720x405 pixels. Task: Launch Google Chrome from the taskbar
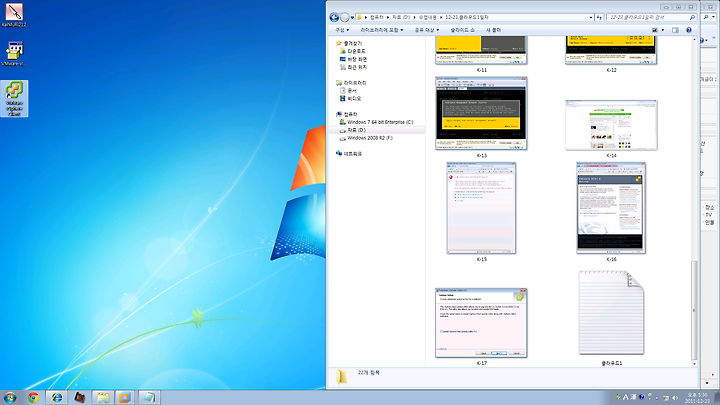[x=33, y=397]
